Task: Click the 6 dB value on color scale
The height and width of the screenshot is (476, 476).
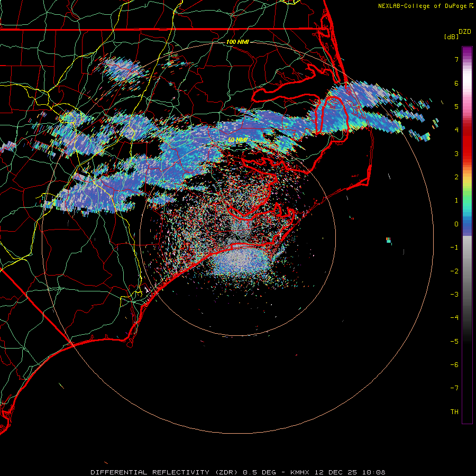Action: tap(456, 83)
